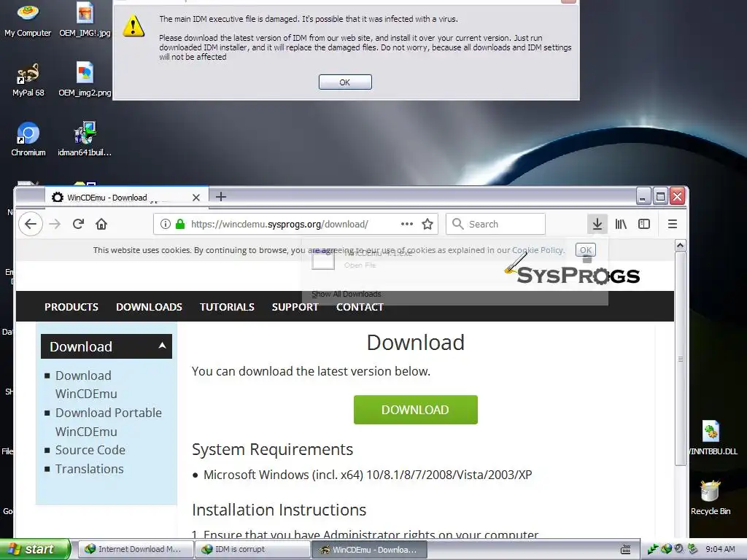This screenshot has width=747, height=560.
Task: Switch to Internet Download Manager taskbar item
Action: click(135, 549)
